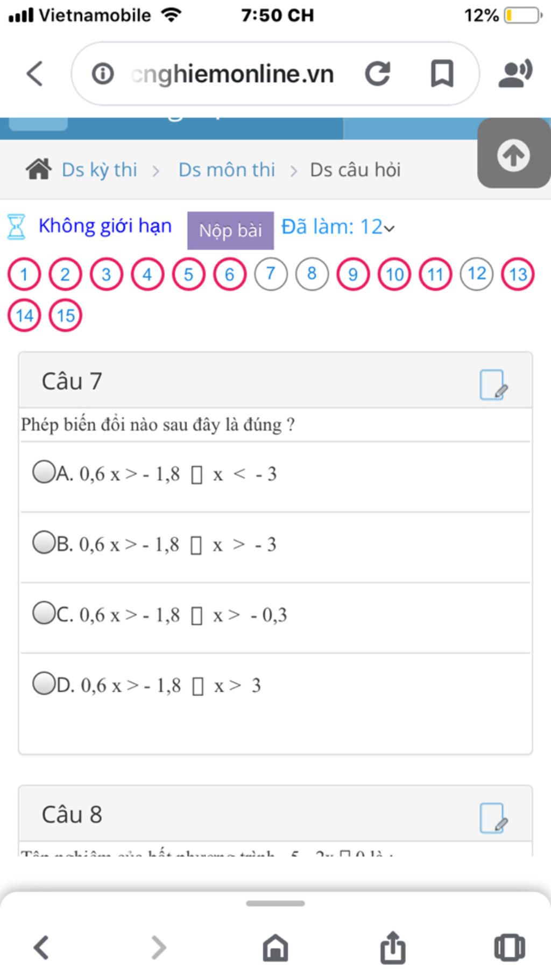
Task: Jump to question number 8
Action: (x=312, y=274)
